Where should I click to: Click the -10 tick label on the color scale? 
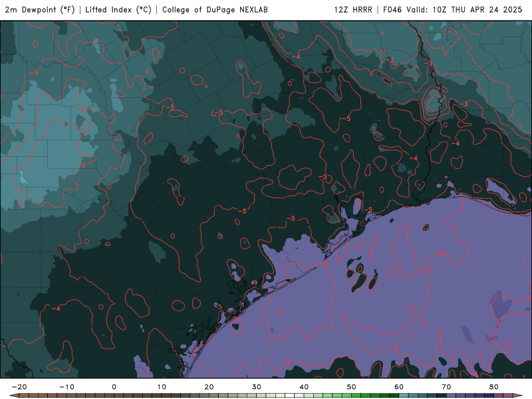66,387
